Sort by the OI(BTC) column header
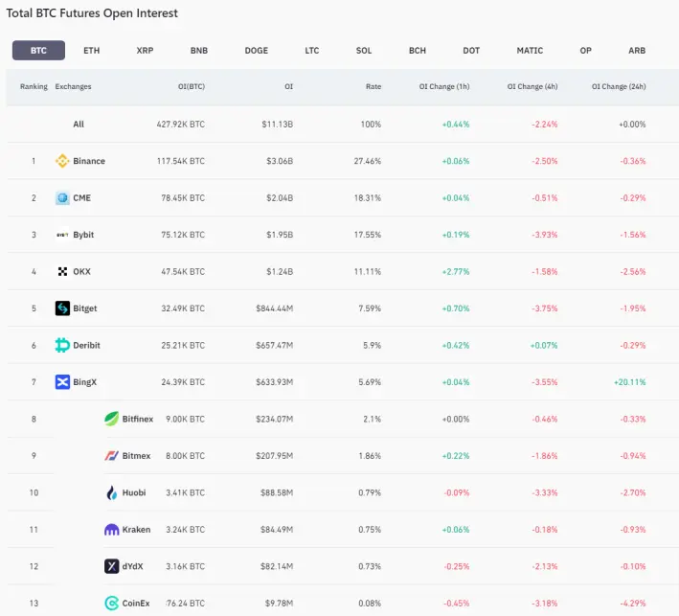 click(192, 86)
